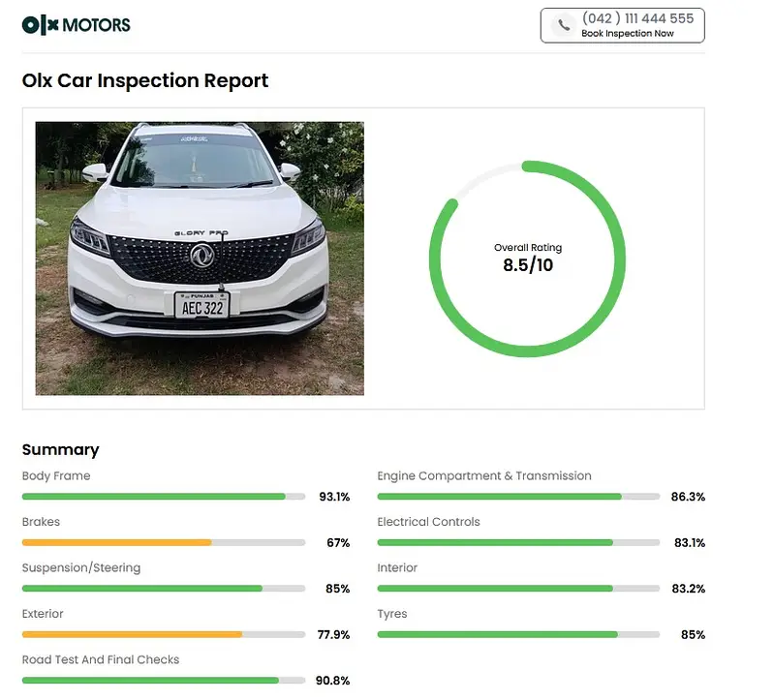This screenshot has height=700, width=774.
Task: Click the OLX Motors logo
Action: point(76,25)
